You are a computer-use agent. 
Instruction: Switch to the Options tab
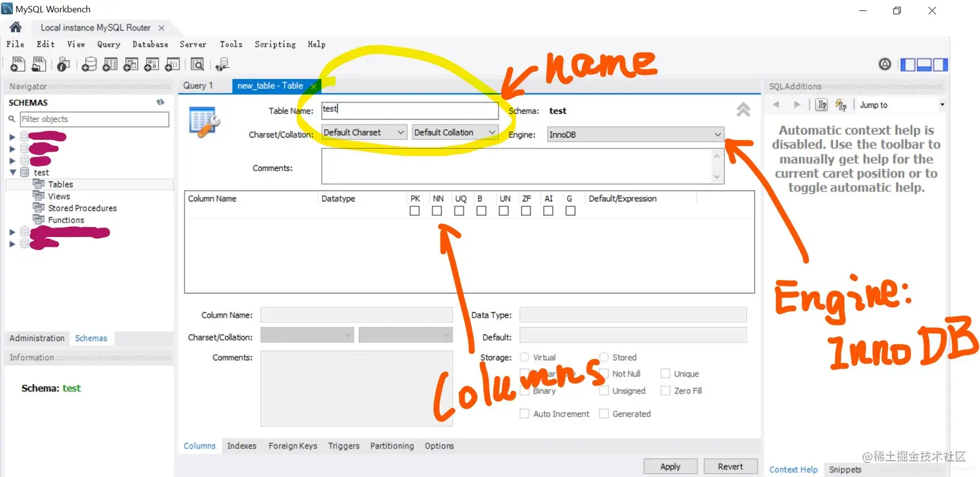tap(439, 446)
